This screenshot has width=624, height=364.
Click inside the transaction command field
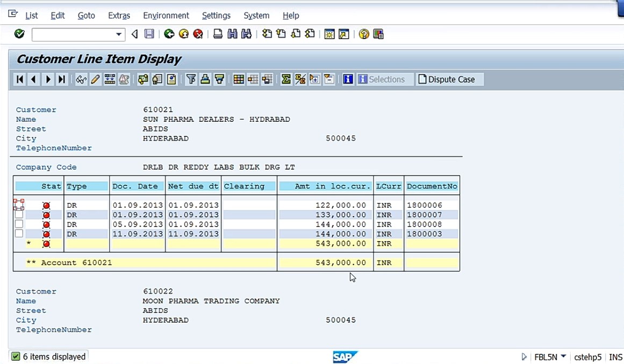pos(74,34)
